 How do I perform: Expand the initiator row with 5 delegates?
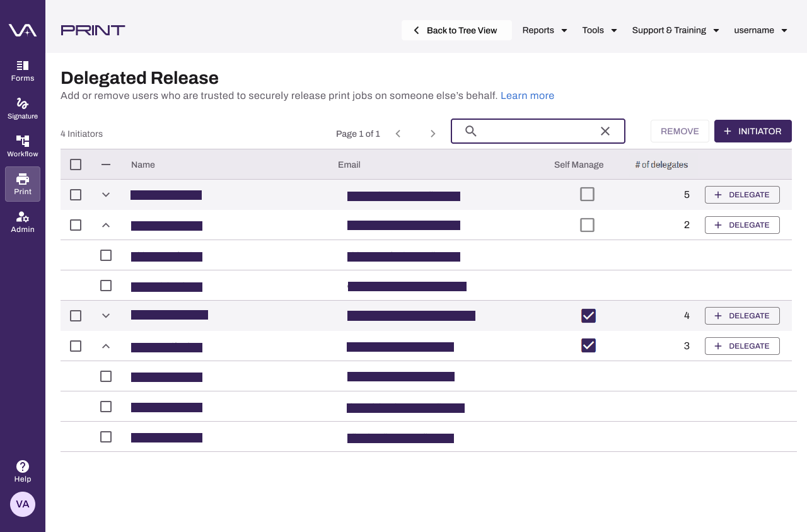click(x=106, y=195)
